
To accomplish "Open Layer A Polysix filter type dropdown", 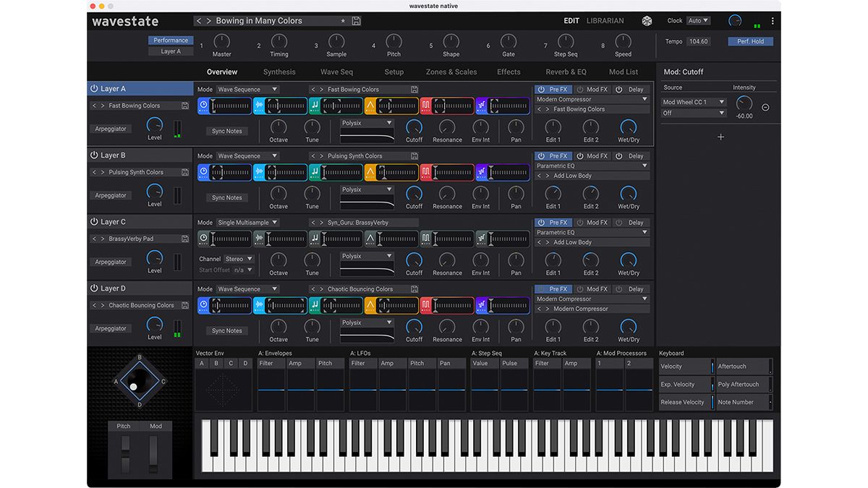I will 367,123.
